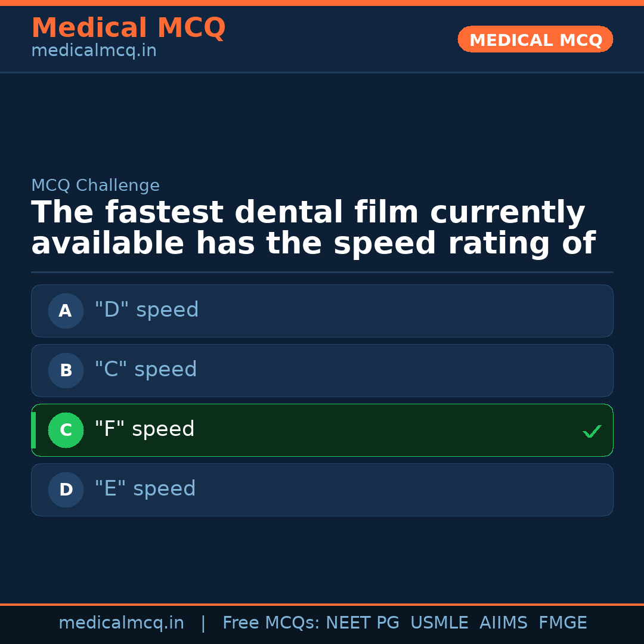Click the Free MCQs footer label

click(271, 623)
